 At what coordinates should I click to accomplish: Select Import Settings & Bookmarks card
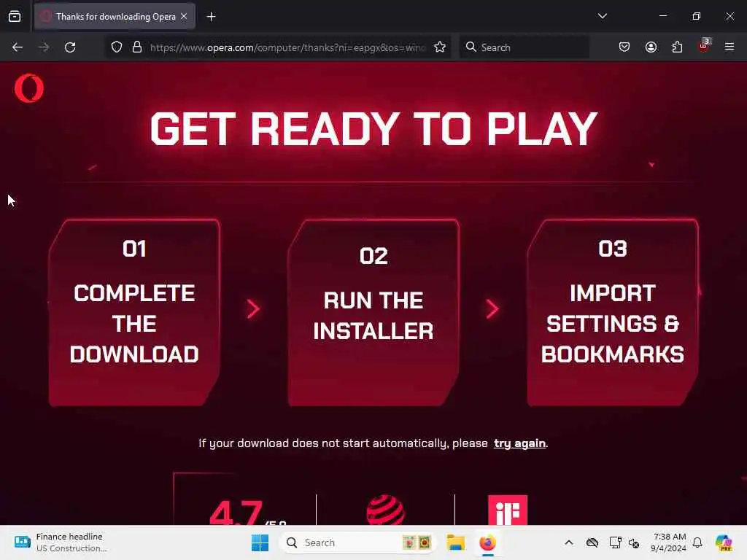click(x=613, y=313)
